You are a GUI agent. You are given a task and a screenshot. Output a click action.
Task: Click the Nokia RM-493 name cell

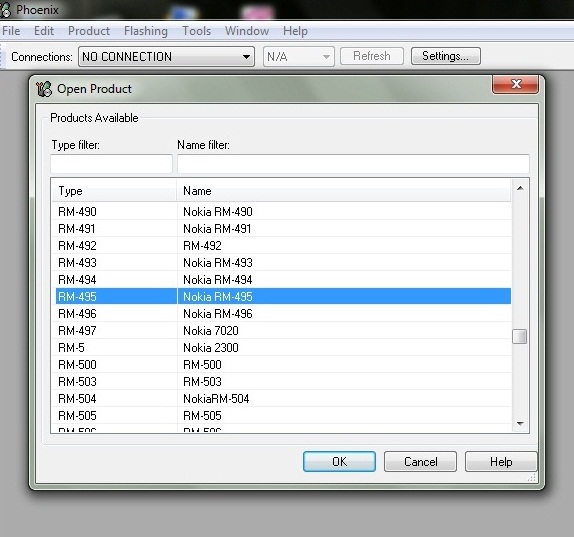[218, 263]
